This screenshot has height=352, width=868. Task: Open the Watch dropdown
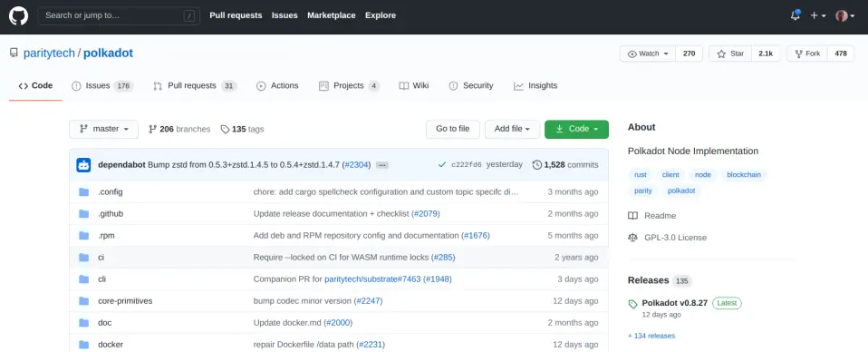coord(648,54)
